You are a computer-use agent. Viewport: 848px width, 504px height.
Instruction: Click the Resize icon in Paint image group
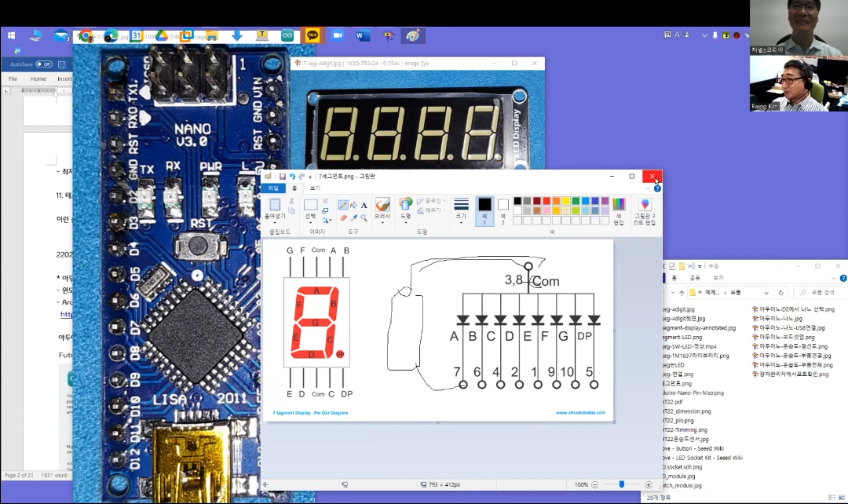(x=325, y=210)
